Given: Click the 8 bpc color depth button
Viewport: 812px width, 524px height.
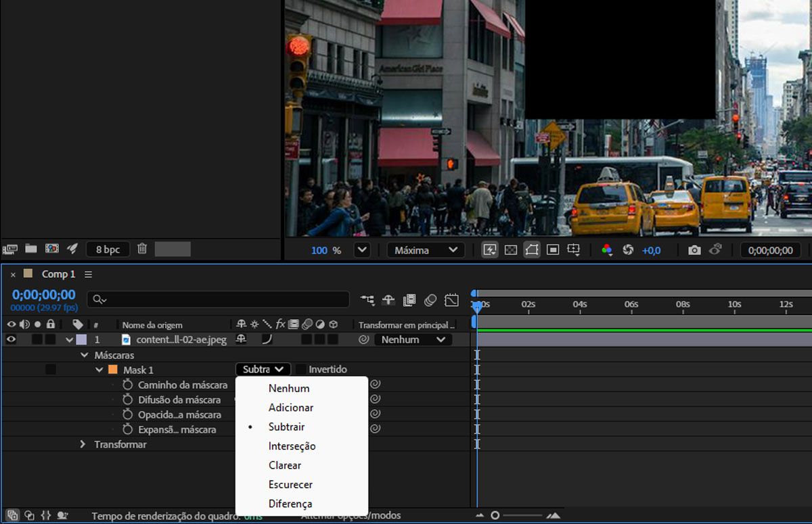Looking at the screenshot, I should 108,249.
